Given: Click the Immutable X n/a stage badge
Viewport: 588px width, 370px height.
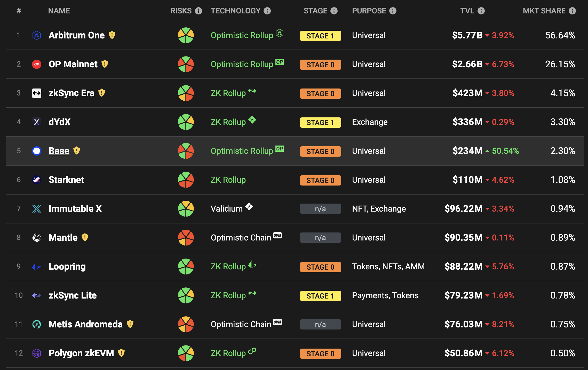Looking at the screenshot, I should pyautogui.click(x=320, y=209).
